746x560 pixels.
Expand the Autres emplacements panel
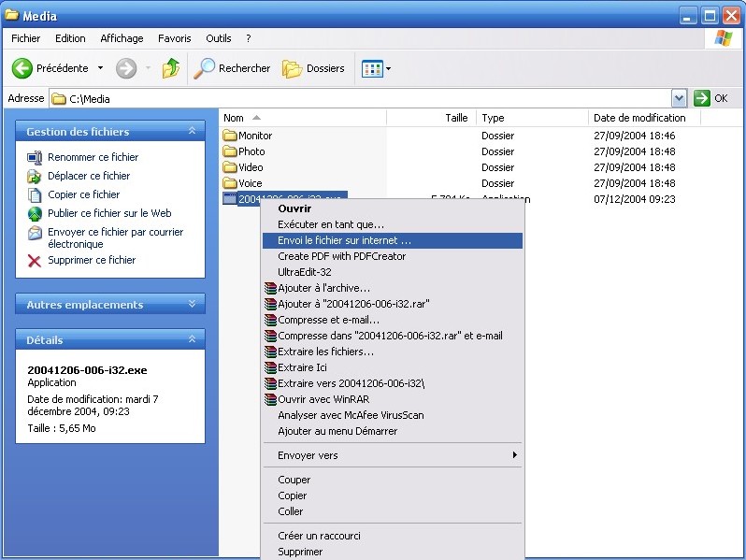coord(192,305)
